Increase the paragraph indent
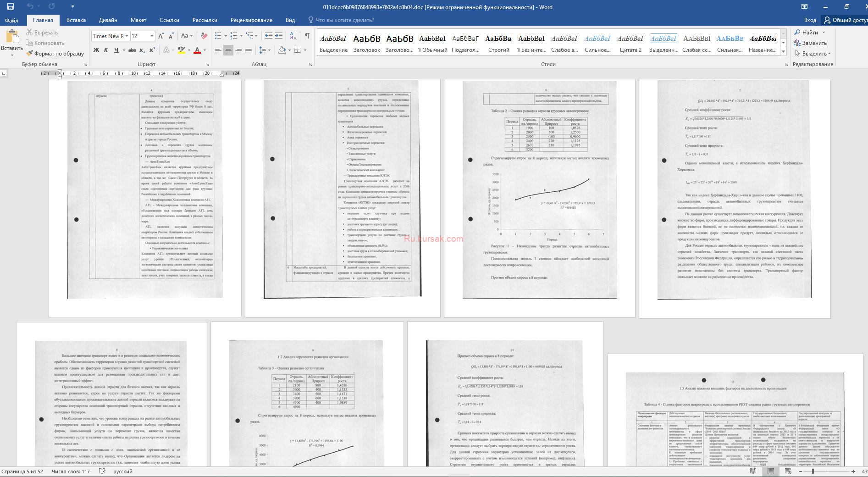Image resolution: width=868 pixels, height=477 pixels. point(280,36)
